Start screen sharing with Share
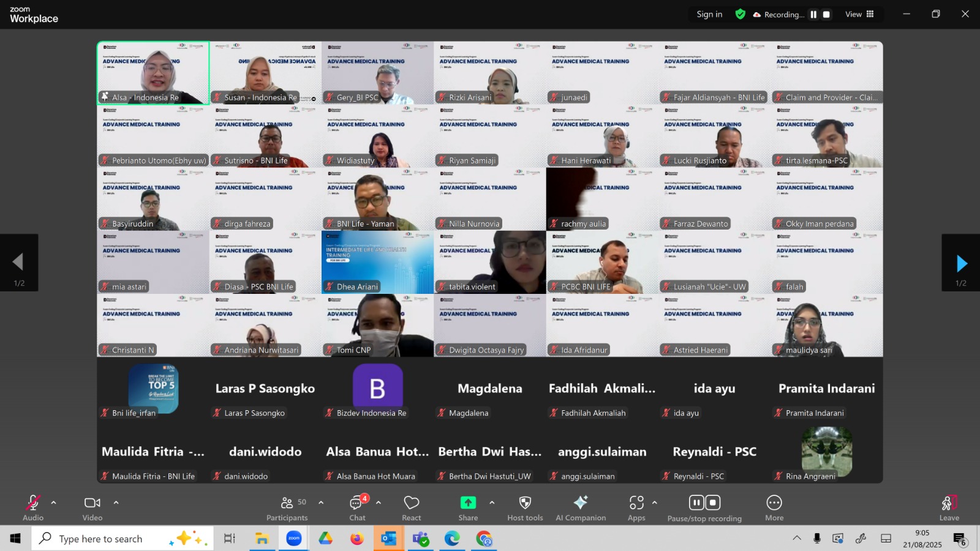 click(468, 508)
